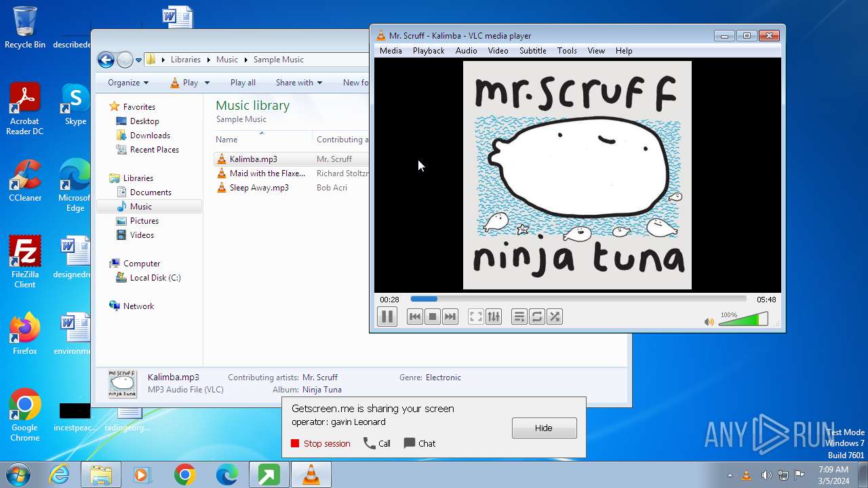The width and height of the screenshot is (868, 488).
Task: Open the Recycle Bin desktop icon
Action: 25,28
